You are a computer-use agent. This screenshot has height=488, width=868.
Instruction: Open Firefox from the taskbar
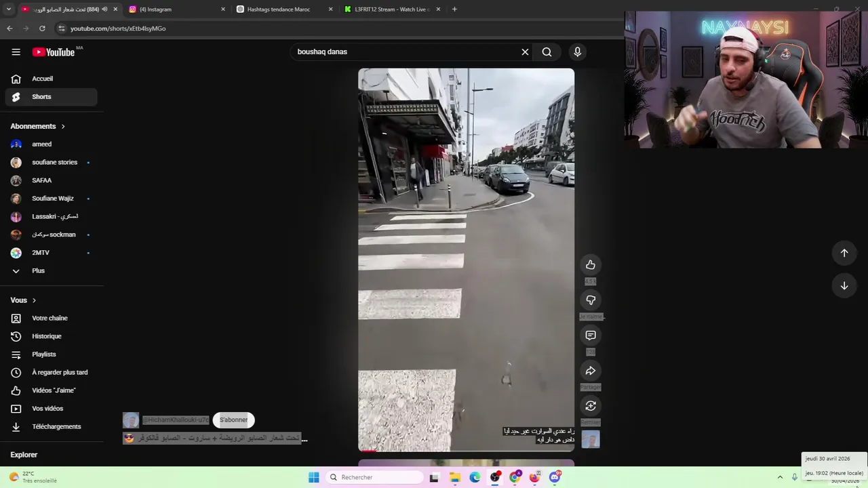[534, 478]
